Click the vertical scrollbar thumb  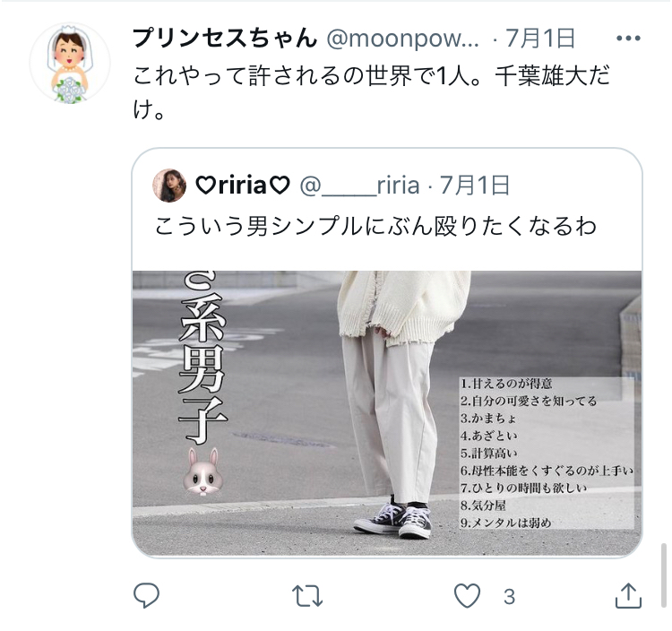tap(664, 575)
